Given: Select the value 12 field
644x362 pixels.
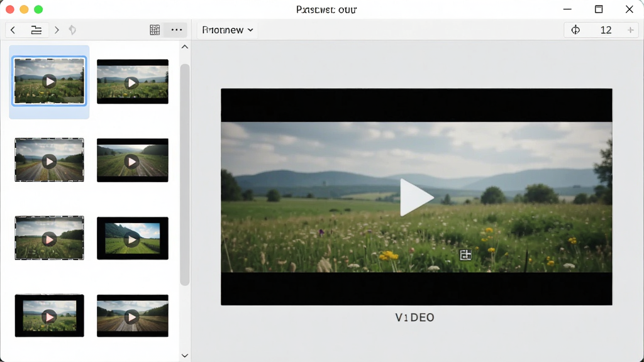Looking at the screenshot, I should 606,30.
